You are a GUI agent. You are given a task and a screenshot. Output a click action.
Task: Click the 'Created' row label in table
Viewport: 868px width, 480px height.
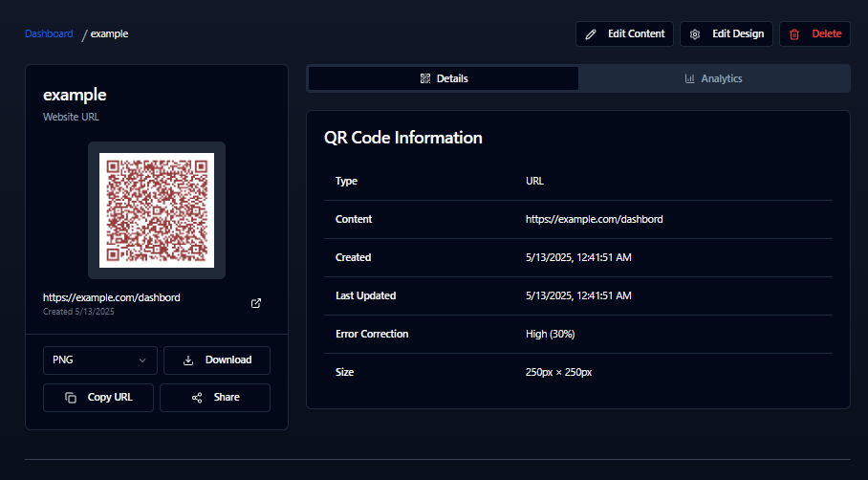pos(353,257)
